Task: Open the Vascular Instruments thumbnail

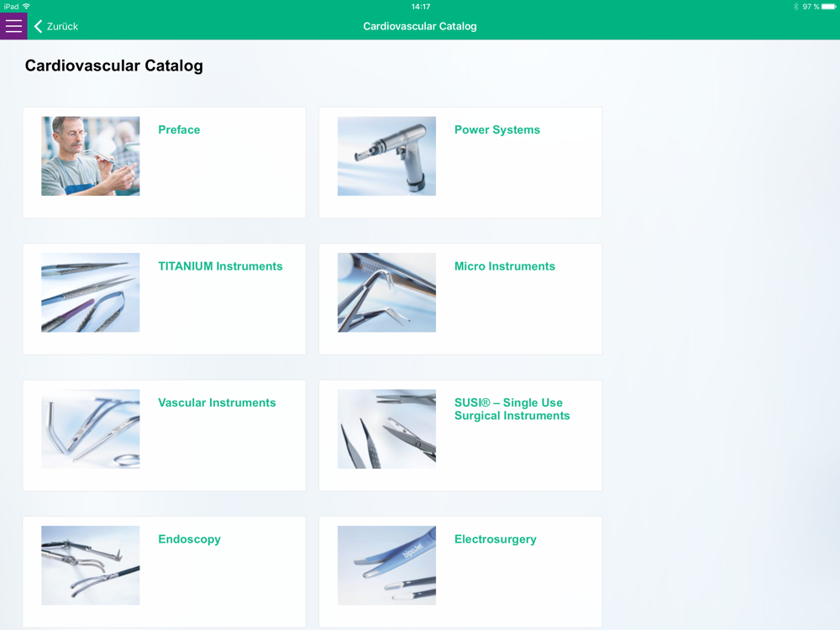Action: (91, 429)
